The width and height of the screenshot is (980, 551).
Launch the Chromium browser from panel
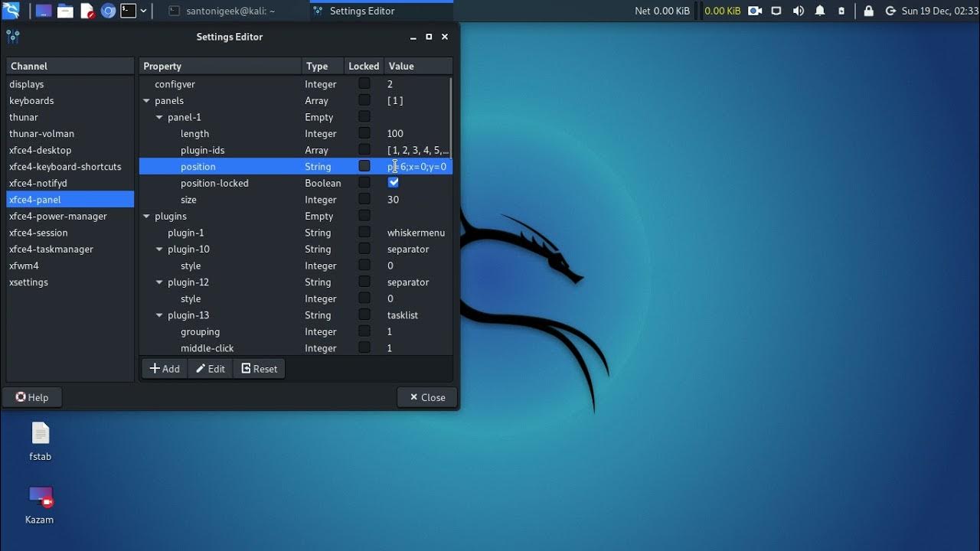tap(108, 11)
